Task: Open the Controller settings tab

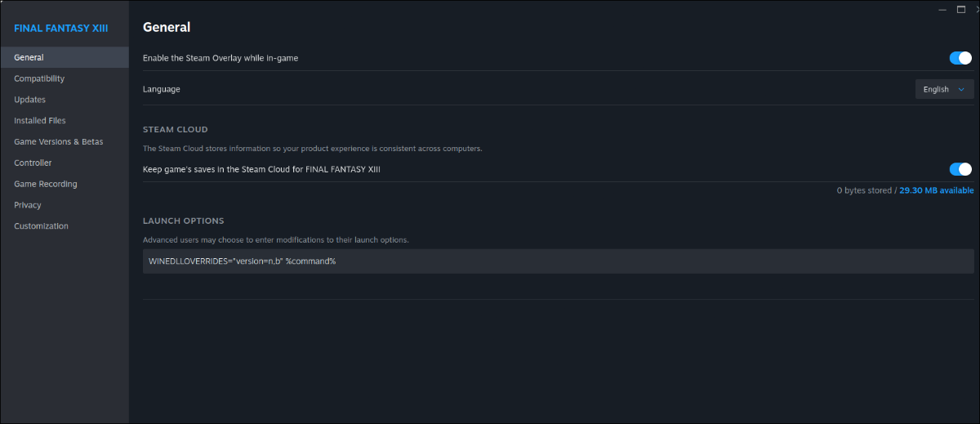Action: [33, 163]
